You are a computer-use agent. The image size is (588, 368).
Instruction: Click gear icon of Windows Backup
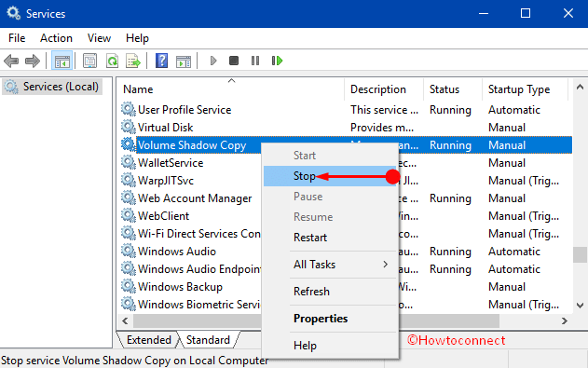[x=129, y=286]
